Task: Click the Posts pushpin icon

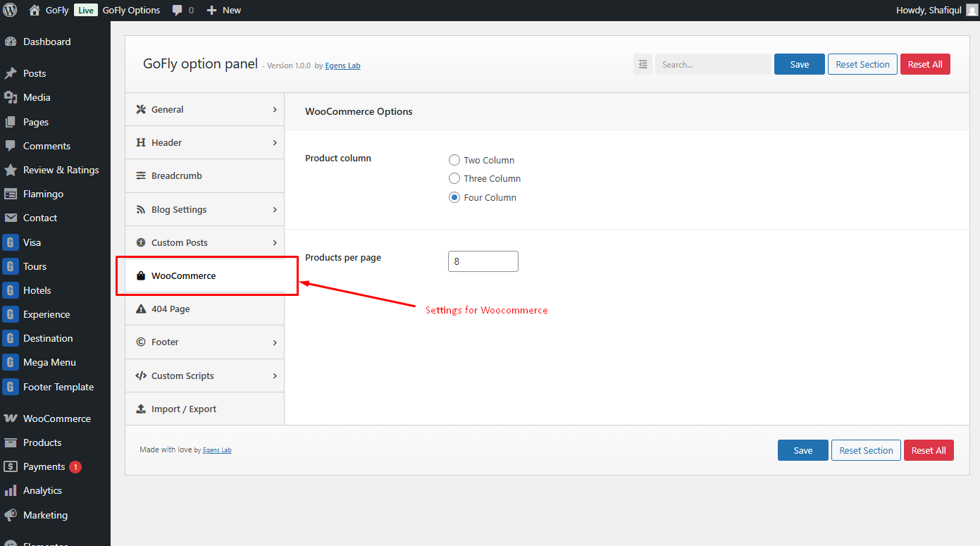Action: (11, 73)
